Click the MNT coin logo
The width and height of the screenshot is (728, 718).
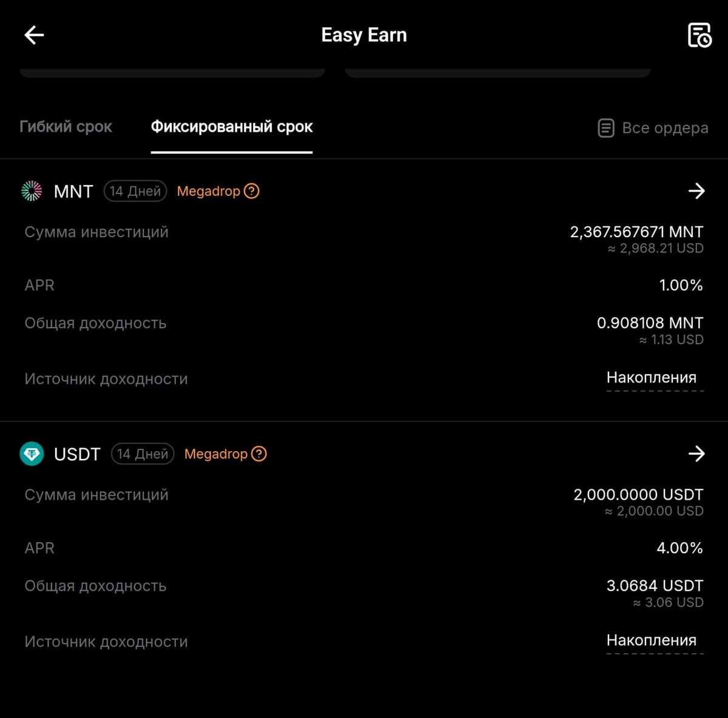(x=32, y=191)
